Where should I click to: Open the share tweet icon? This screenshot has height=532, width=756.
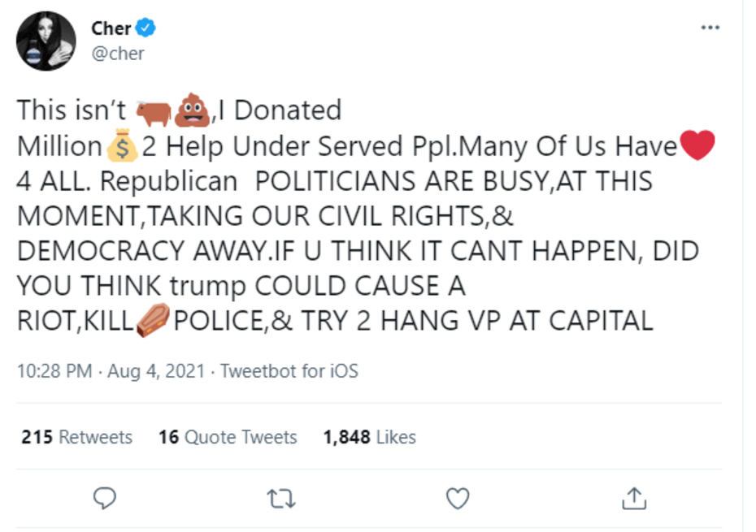635,496
